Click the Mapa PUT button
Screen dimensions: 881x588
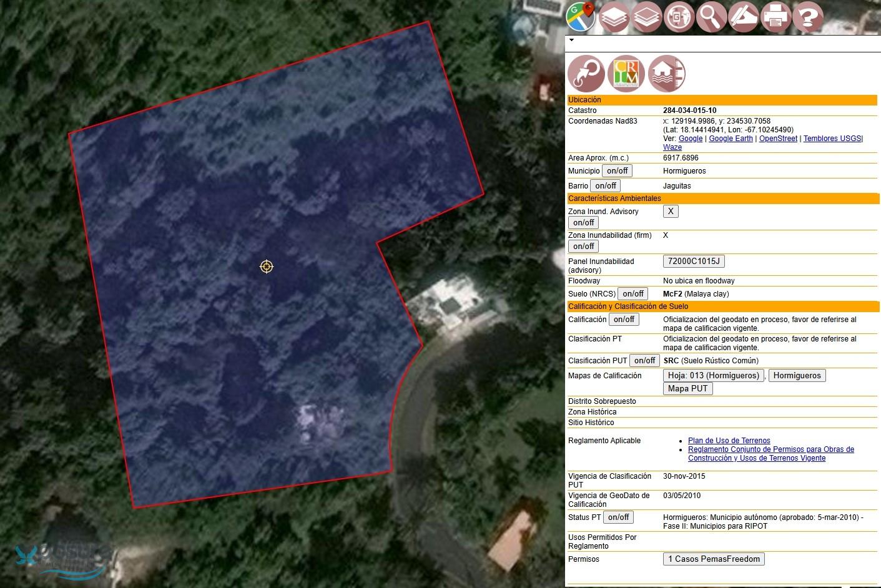point(687,388)
